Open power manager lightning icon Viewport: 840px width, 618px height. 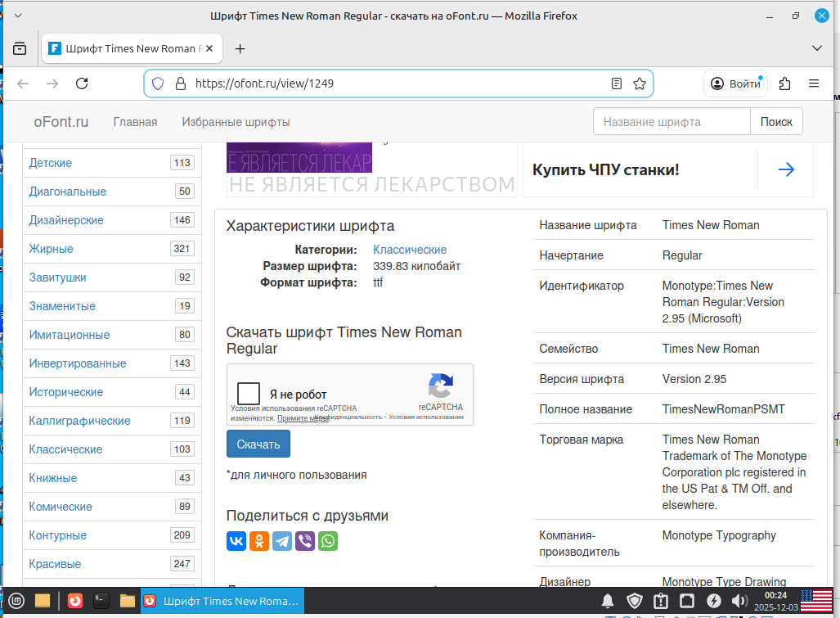pyautogui.click(x=713, y=601)
